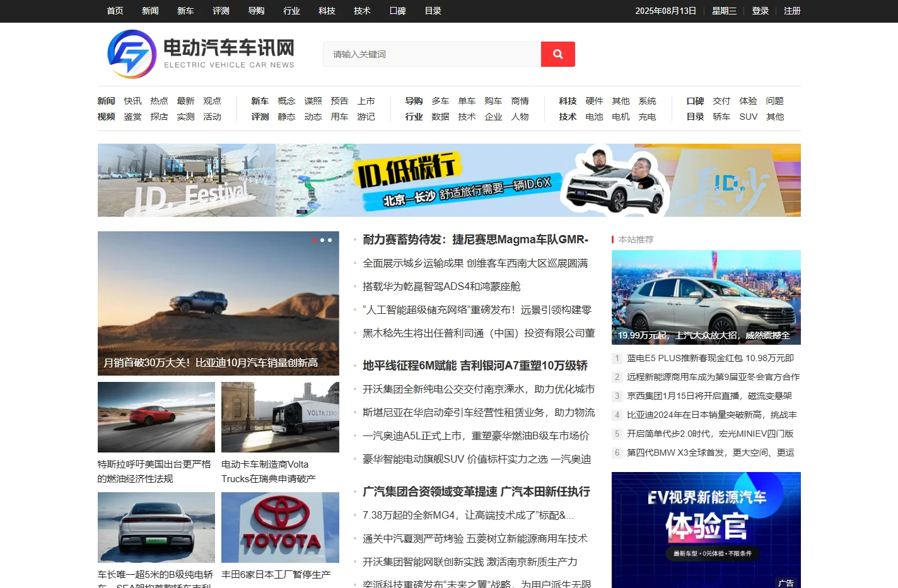Focus the keyword search input field

[432, 54]
